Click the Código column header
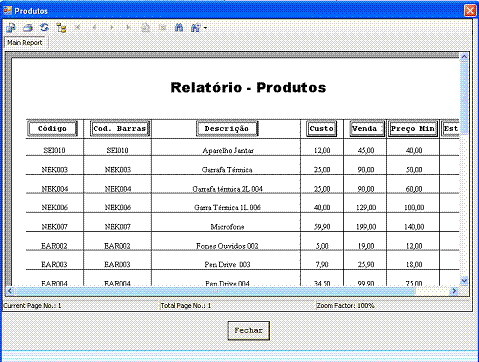This screenshot has width=479, height=362. 52,129
